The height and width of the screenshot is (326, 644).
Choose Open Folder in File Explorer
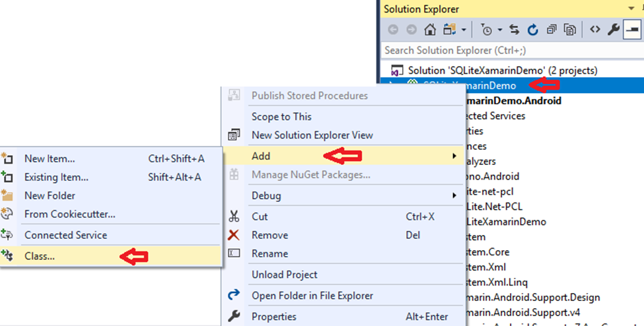click(x=343, y=296)
